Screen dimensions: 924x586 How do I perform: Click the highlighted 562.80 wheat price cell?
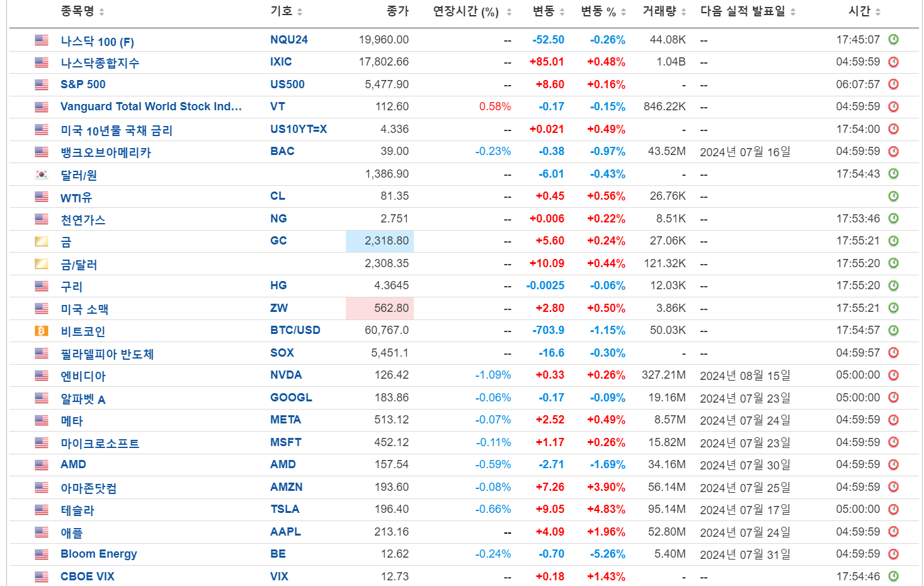coord(380,308)
